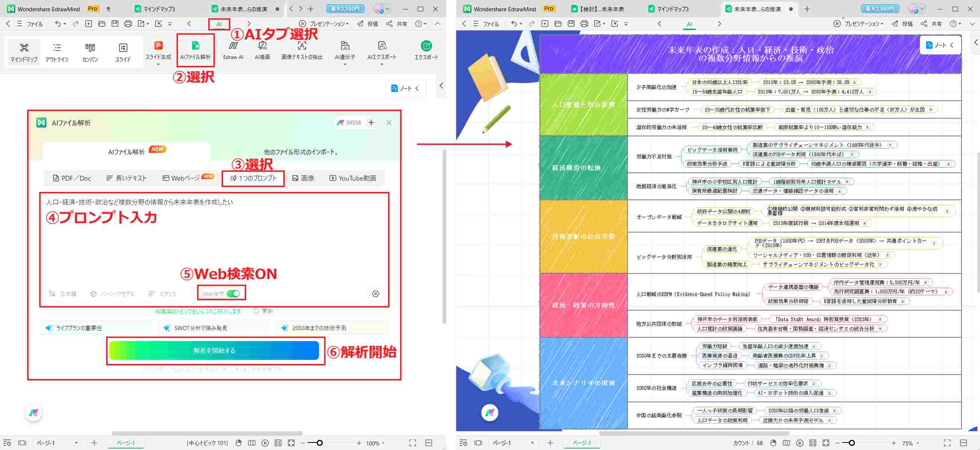Open the ノート (Note) panel
This screenshot has height=450, width=980.
[404, 88]
